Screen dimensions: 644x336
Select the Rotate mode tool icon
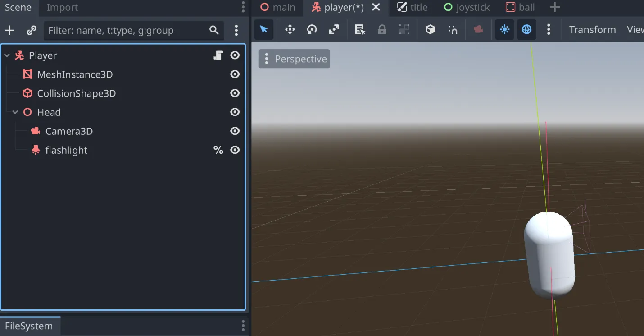pos(312,30)
